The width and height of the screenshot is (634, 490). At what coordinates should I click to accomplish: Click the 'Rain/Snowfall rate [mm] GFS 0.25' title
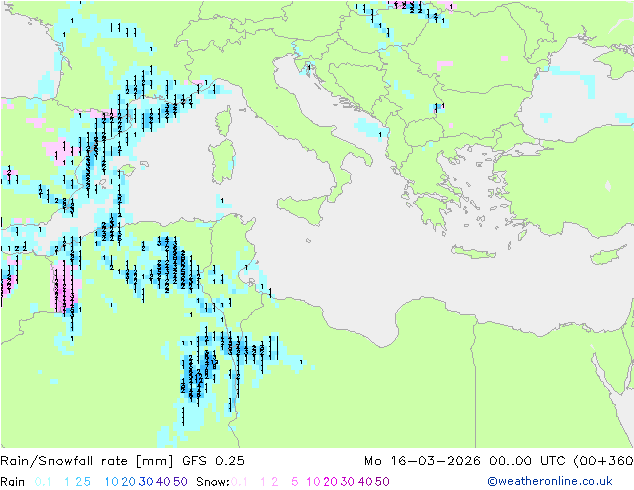click(x=123, y=461)
